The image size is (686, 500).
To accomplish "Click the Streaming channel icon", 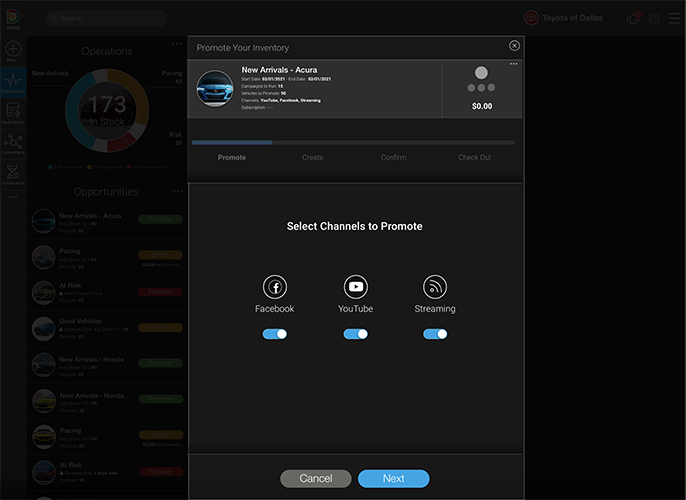I will 435,286.
